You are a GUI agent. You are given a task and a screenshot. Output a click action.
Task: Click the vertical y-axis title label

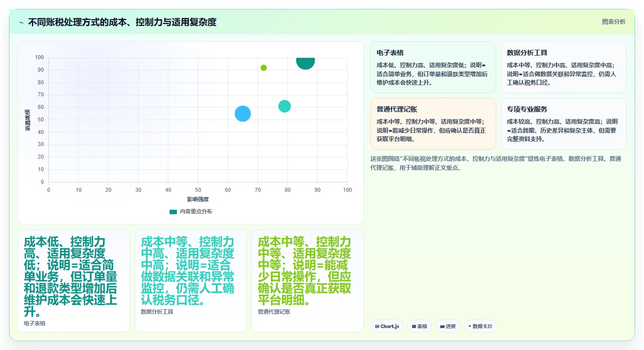[28, 120]
